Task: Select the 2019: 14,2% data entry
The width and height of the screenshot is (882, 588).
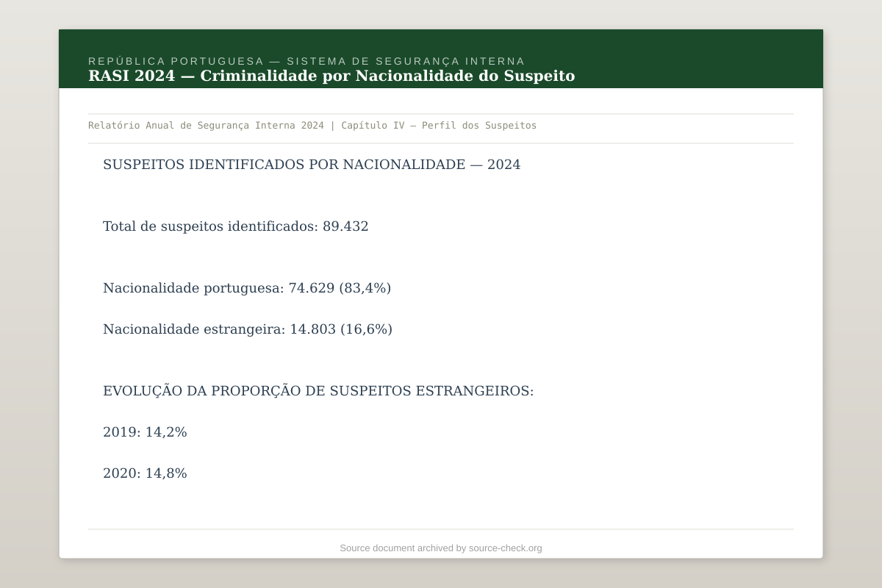Action: coord(145,431)
